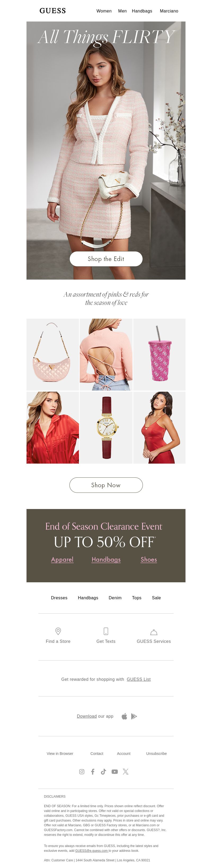Image resolution: width=212 pixels, height=868 pixels.
Task: Click the Shop Now button
Action: (106, 485)
